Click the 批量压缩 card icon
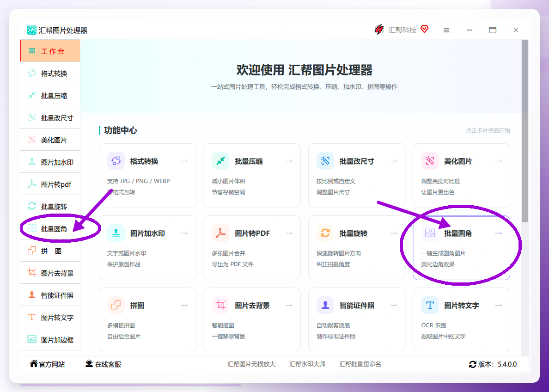The image size is (549, 392). point(220,161)
